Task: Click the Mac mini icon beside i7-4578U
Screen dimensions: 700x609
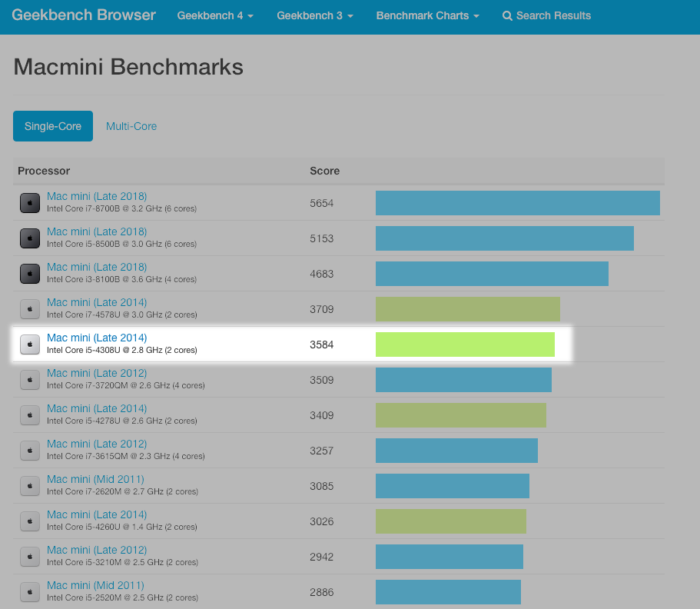Action: tap(30, 309)
